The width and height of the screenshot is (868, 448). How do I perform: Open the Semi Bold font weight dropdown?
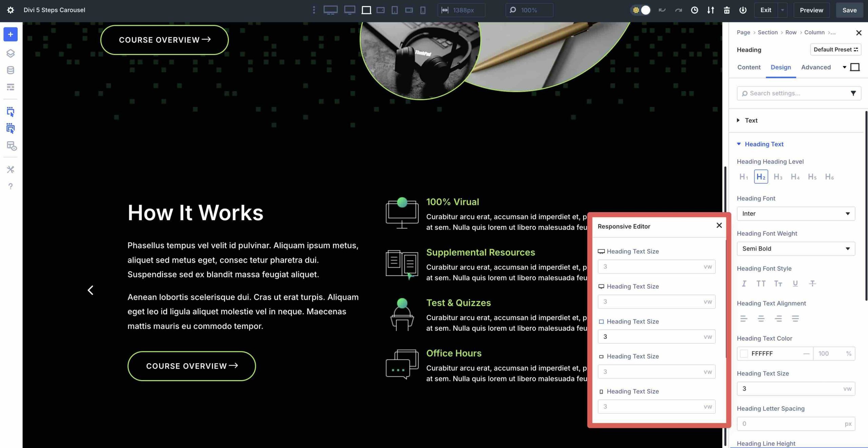(x=796, y=248)
